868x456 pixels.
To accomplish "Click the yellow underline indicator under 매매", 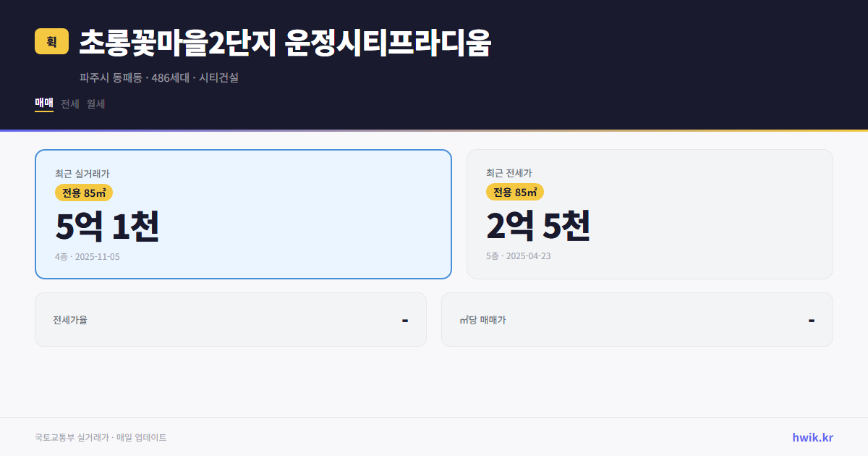I will pos(43,113).
